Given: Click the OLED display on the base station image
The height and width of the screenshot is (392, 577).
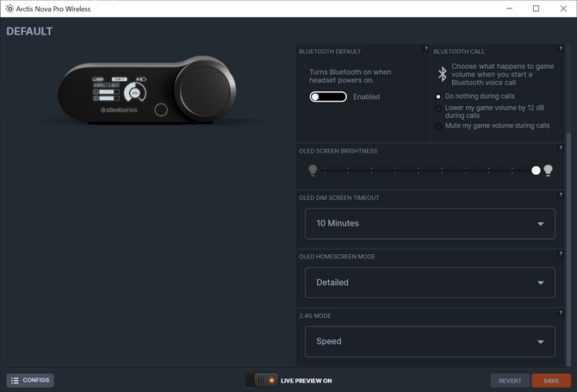Looking at the screenshot, I should 120,90.
